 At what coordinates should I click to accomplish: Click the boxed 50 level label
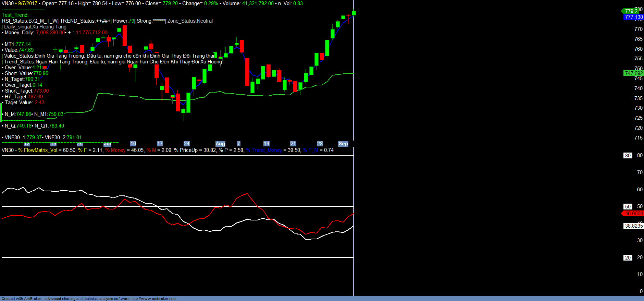click(628, 207)
